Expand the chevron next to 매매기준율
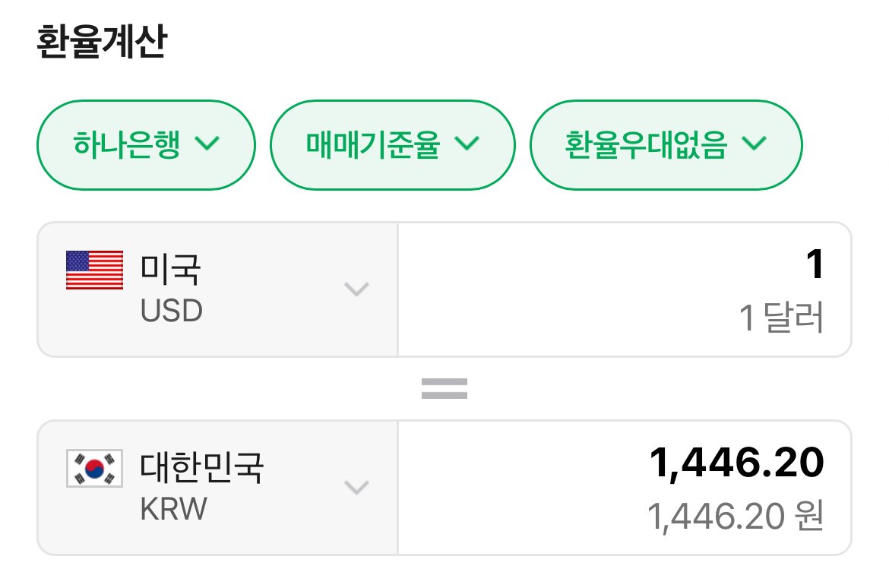The width and height of the screenshot is (889, 588). [467, 143]
